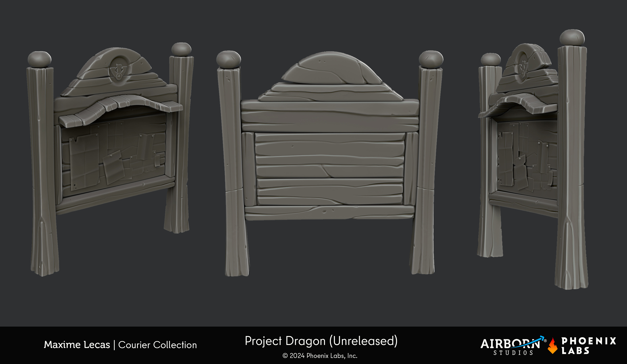Screen dimensions: 627x364
Task: Click the 'Project Dragon (Unreleased)' title
Action: pyautogui.click(x=321, y=341)
